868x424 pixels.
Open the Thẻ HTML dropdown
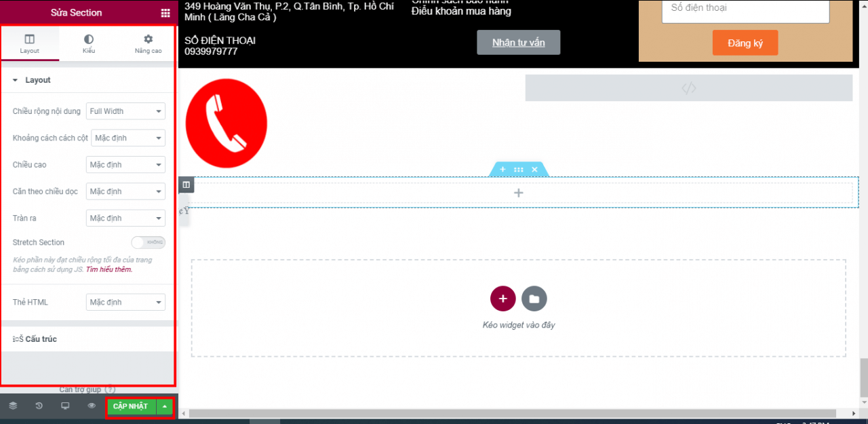point(125,303)
